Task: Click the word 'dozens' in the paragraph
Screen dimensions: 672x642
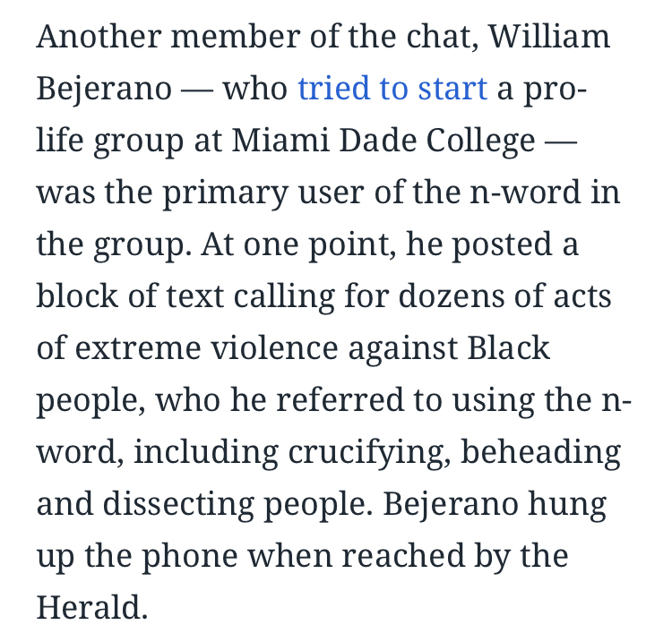Action: (451, 296)
